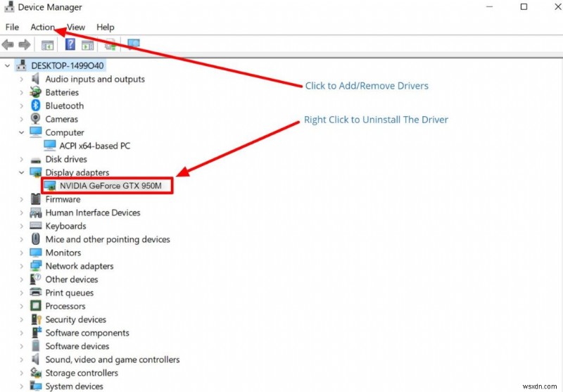This screenshot has height=392, width=563.
Task: Click the Keyboards category icon
Action: pyautogui.click(x=36, y=225)
